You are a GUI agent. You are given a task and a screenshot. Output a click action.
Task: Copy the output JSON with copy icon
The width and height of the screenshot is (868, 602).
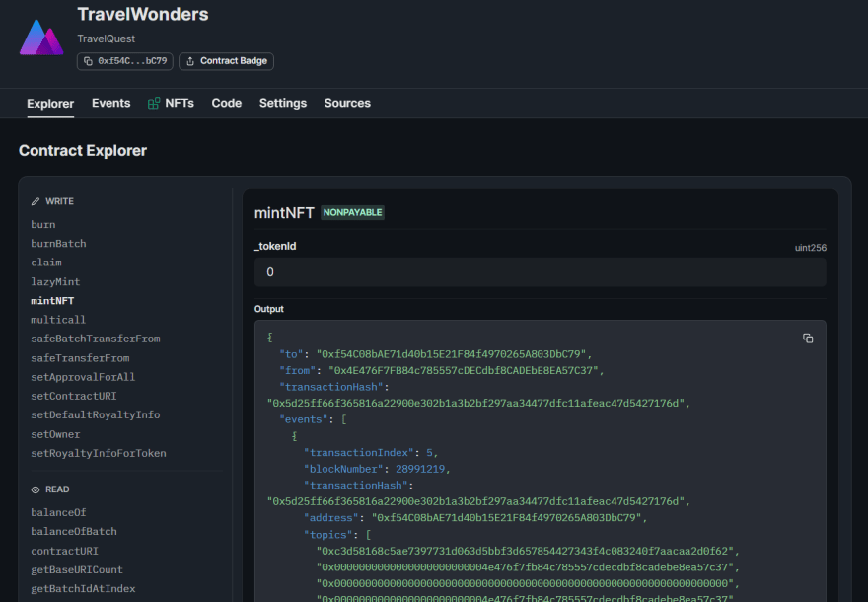[808, 339]
